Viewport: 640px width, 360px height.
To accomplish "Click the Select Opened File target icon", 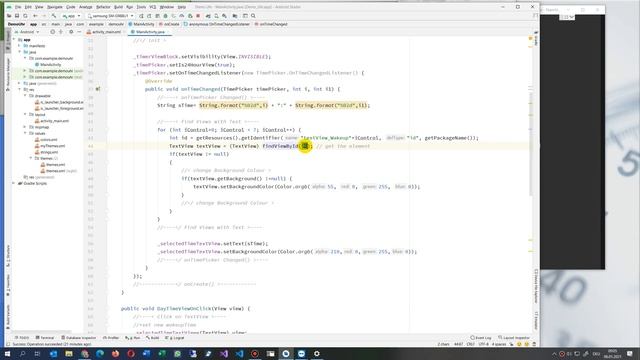I will tap(52, 32).
